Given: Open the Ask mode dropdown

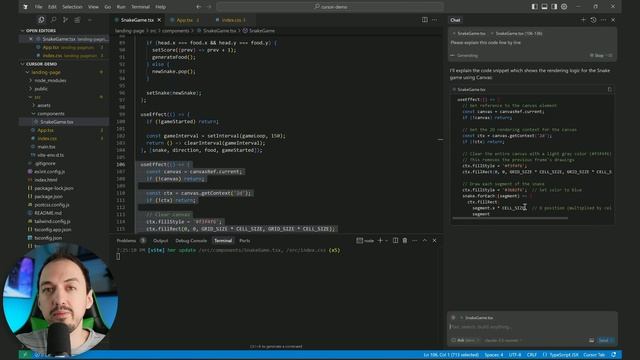Looking at the screenshot, I should coord(466,340).
